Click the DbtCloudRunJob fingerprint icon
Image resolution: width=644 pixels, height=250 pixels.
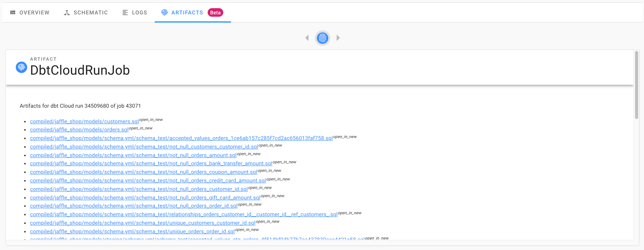[21, 67]
